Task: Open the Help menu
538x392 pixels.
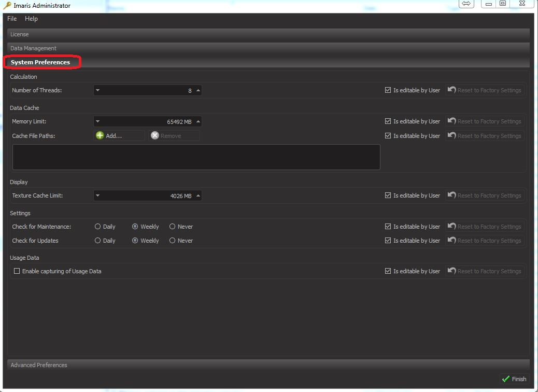Action: click(x=31, y=19)
